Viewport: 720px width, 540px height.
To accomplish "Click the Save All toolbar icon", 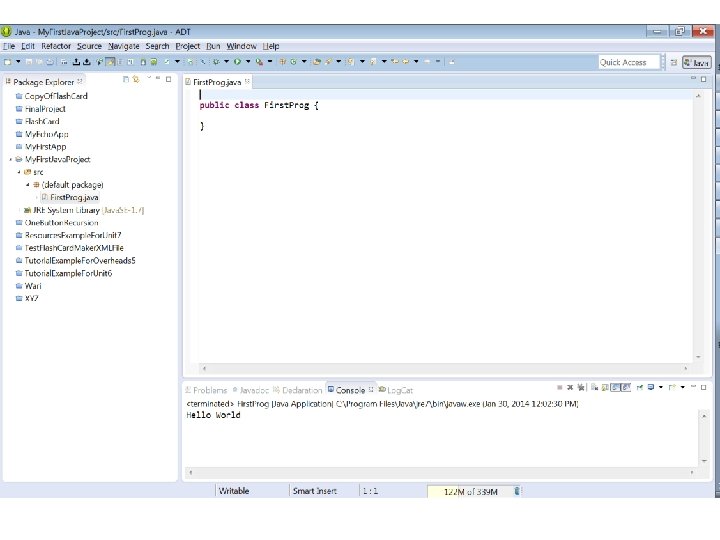I will coord(39,62).
